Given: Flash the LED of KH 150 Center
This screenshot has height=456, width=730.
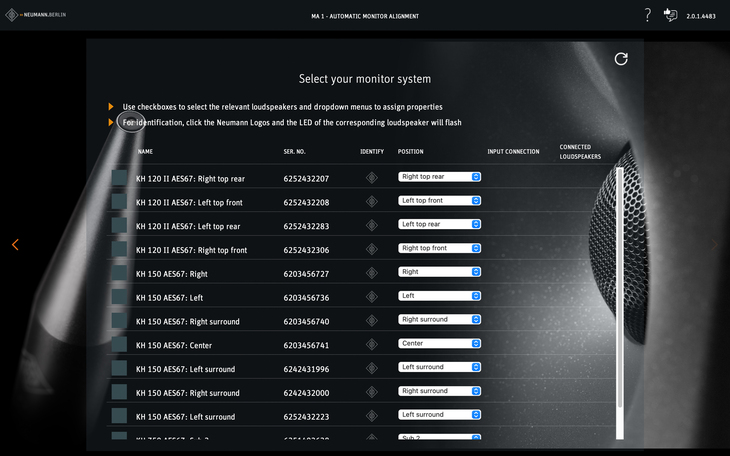Looking at the screenshot, I should [x=372, y=344].
